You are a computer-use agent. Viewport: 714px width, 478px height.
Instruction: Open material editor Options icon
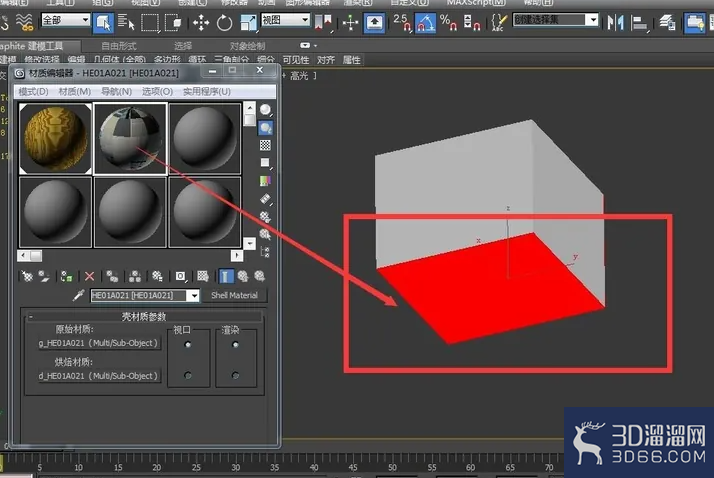point(265,216)
